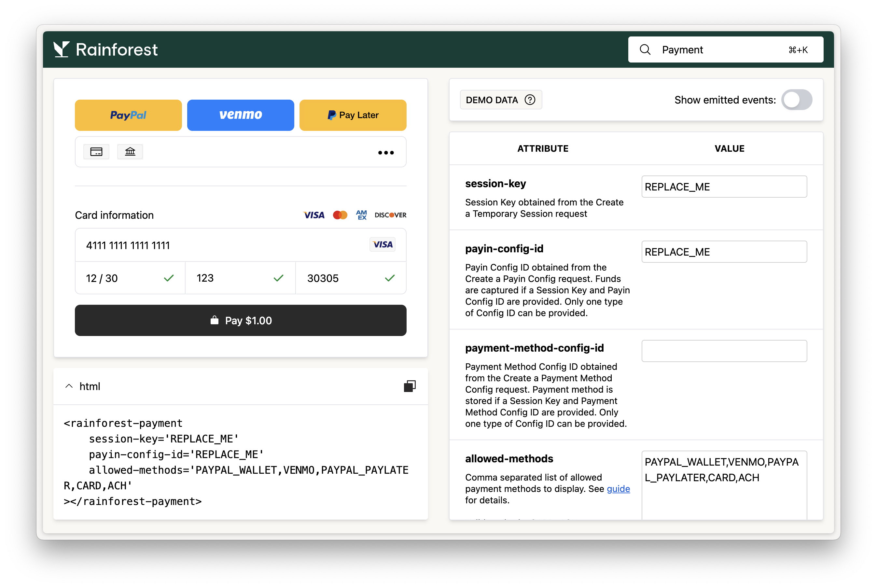The height and width of the screenshot is (588, 877).
Task: Click the CVC green checkmark
Action: [279, 278]
